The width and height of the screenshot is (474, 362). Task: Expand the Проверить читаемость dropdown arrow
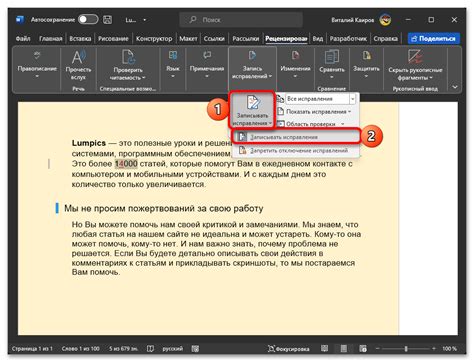144,78
